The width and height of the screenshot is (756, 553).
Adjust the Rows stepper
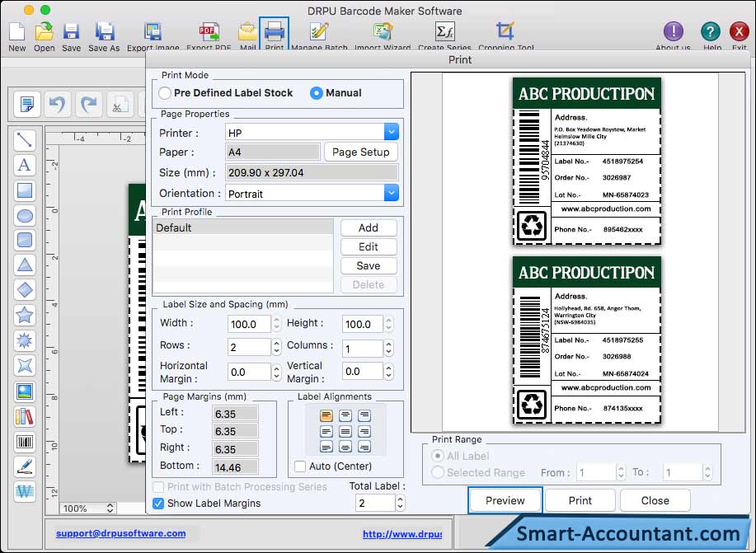(276, 347)
